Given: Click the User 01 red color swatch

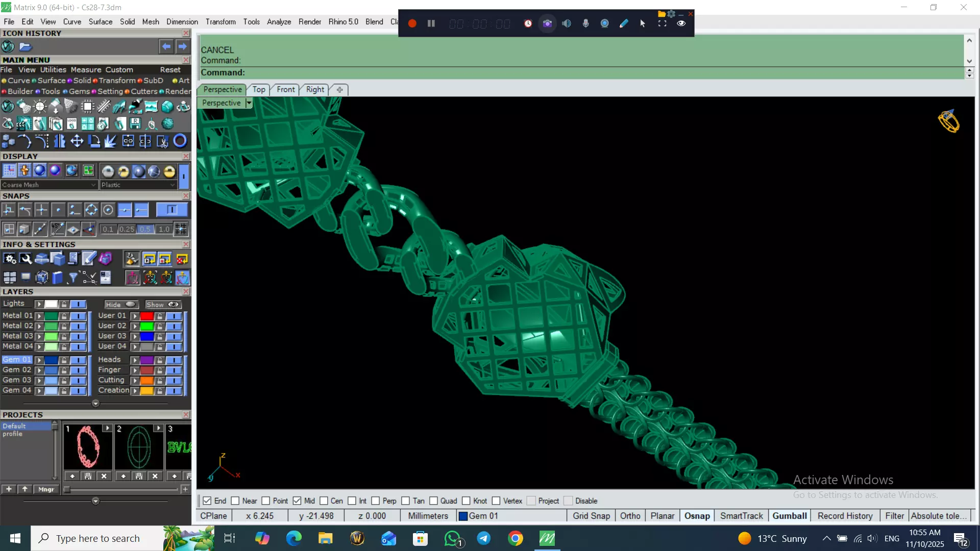Looking at the screenshot, I should [147, 316].
